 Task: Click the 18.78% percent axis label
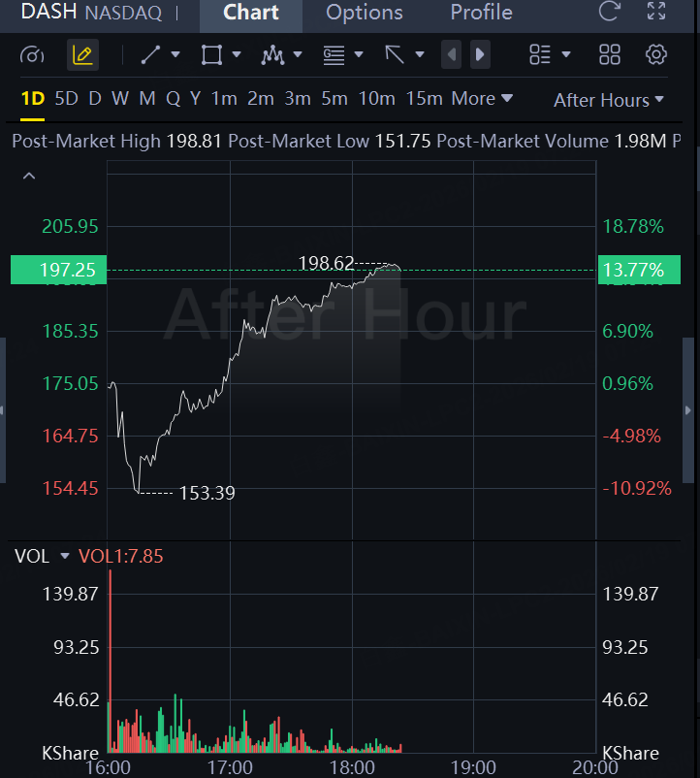click(x=633, y=227)
